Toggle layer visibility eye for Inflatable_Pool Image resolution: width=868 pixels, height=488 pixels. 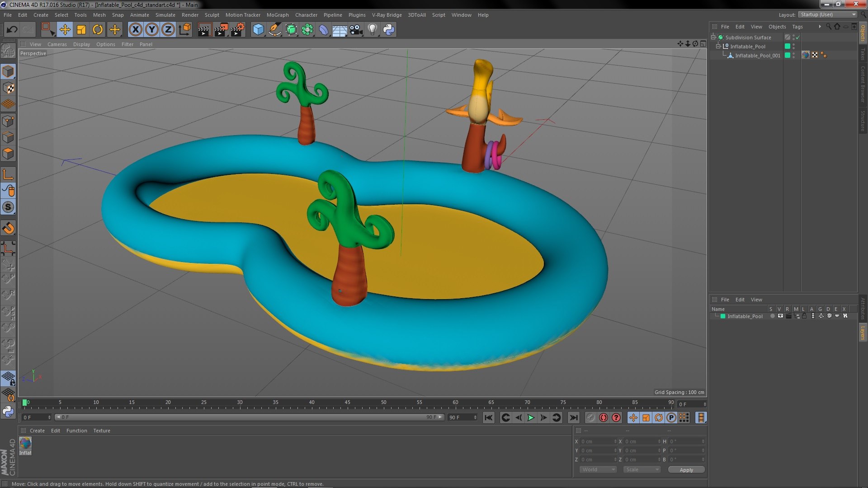click(x=780, y=316)
